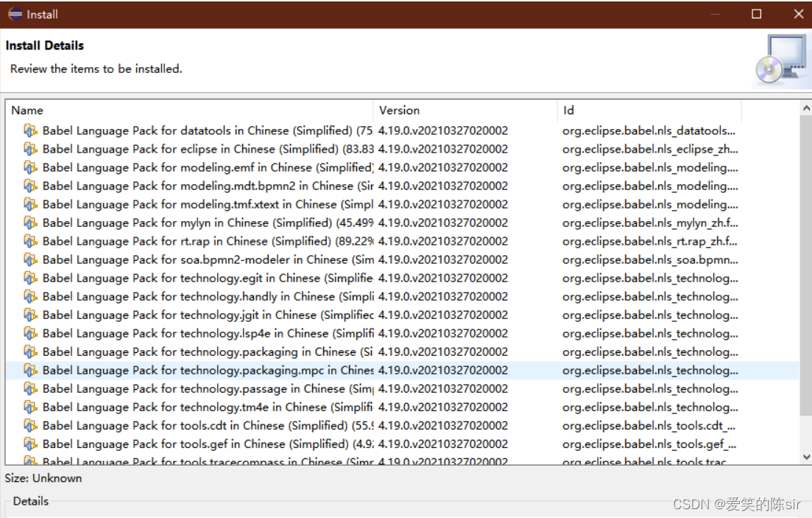Click the icon beside the technology.handly pack
The image size is (812, 518).
point(31,297)
